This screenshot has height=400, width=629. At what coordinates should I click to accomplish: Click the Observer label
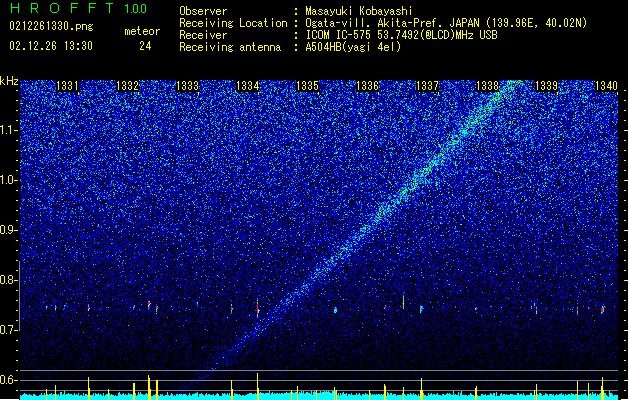(x=203, y=11)
